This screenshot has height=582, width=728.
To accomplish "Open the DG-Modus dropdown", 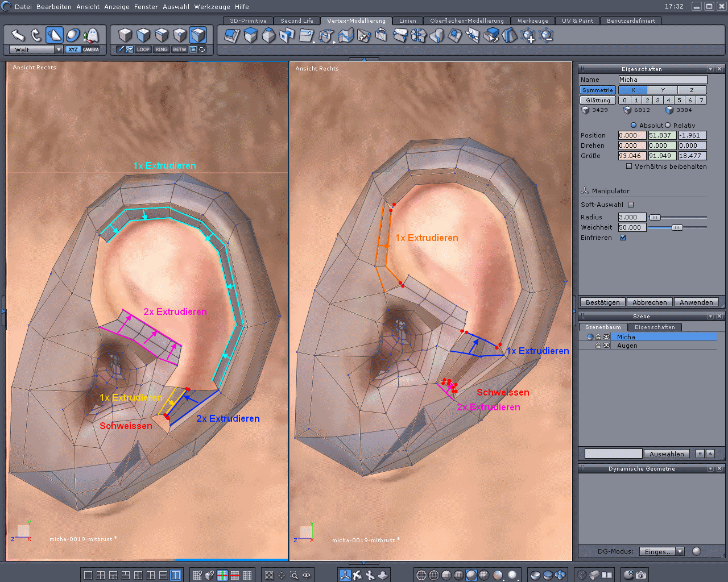I will tap(662, 551).
